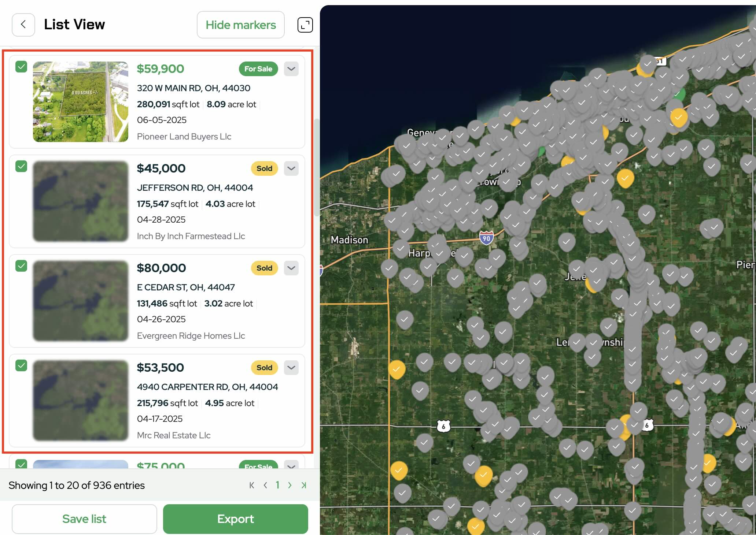Click the back arrow beside List View

pyautogui.click(x=23, y=25)
